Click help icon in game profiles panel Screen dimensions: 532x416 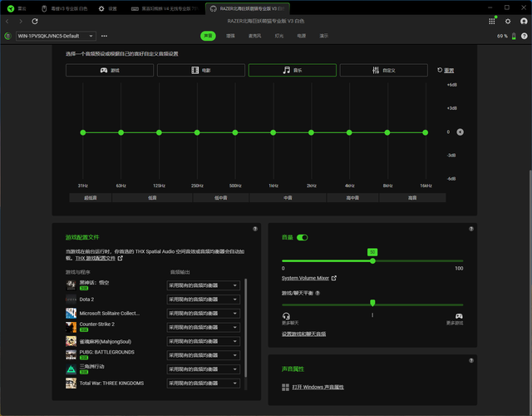(254, 229)
